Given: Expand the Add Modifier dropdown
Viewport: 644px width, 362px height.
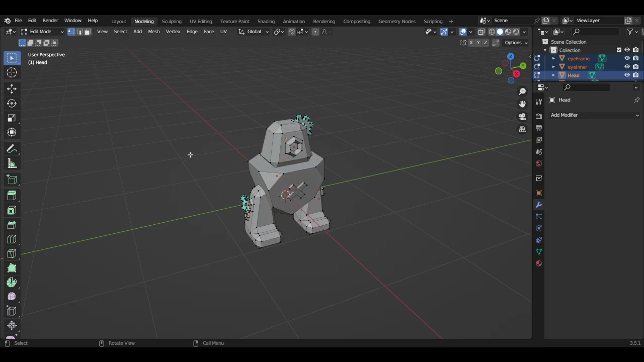Looking at the screenshot, I should click(594, 115).
